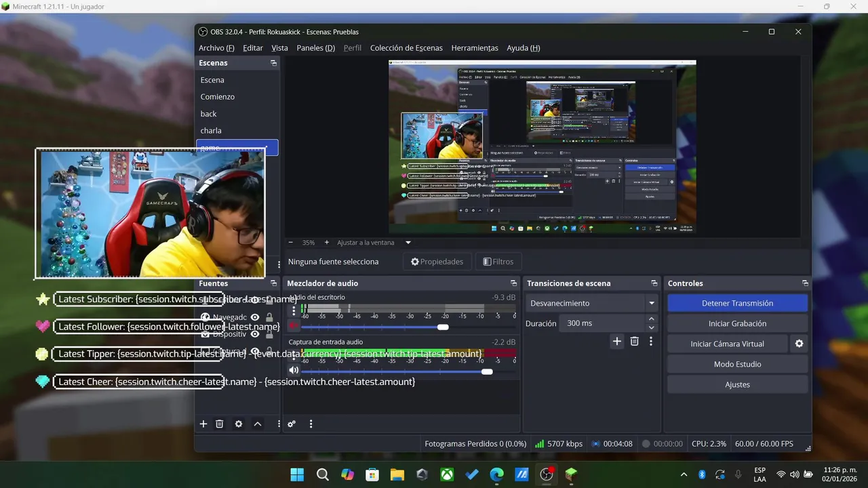The width and height of the screenshot is (868, 488).
Task: Pop out the Controles panel dock icon
Action: click(805, 283)
